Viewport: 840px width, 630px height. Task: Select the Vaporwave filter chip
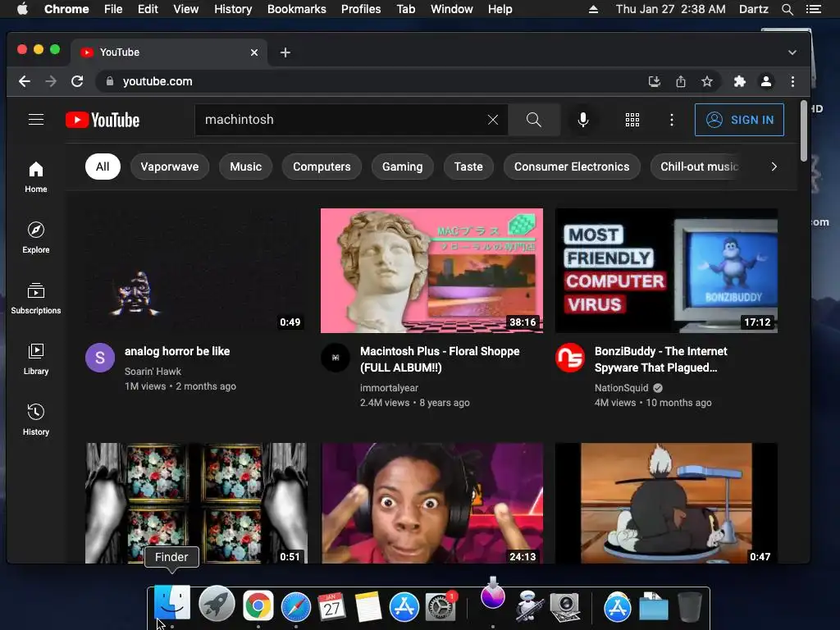[x=169, y=167]
